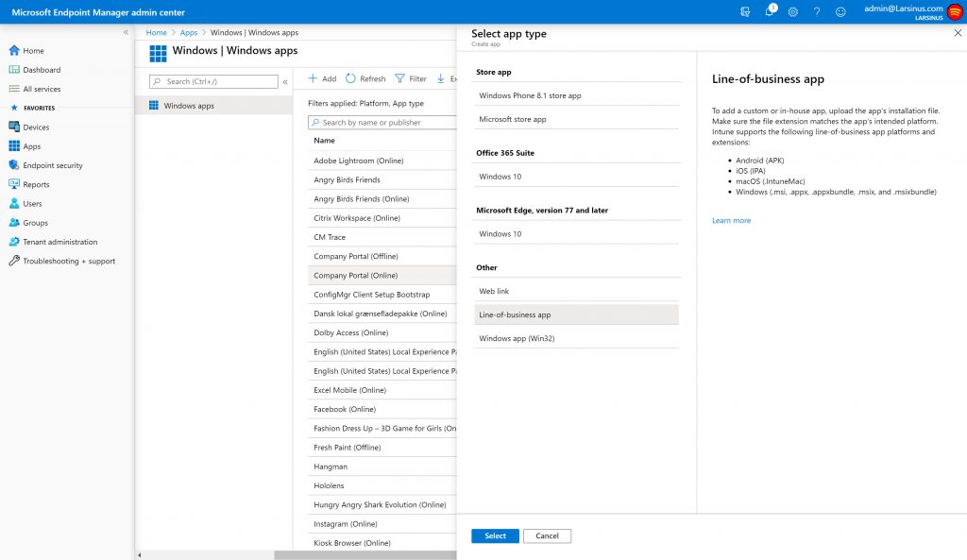
Task: Select the Web link app type
Action: 577,291
